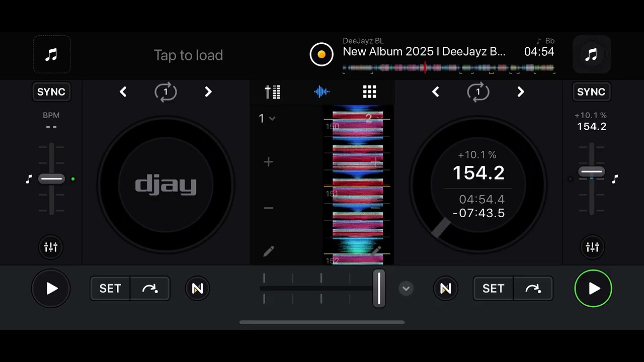Seek in the track overview waveform

(448, 68)
